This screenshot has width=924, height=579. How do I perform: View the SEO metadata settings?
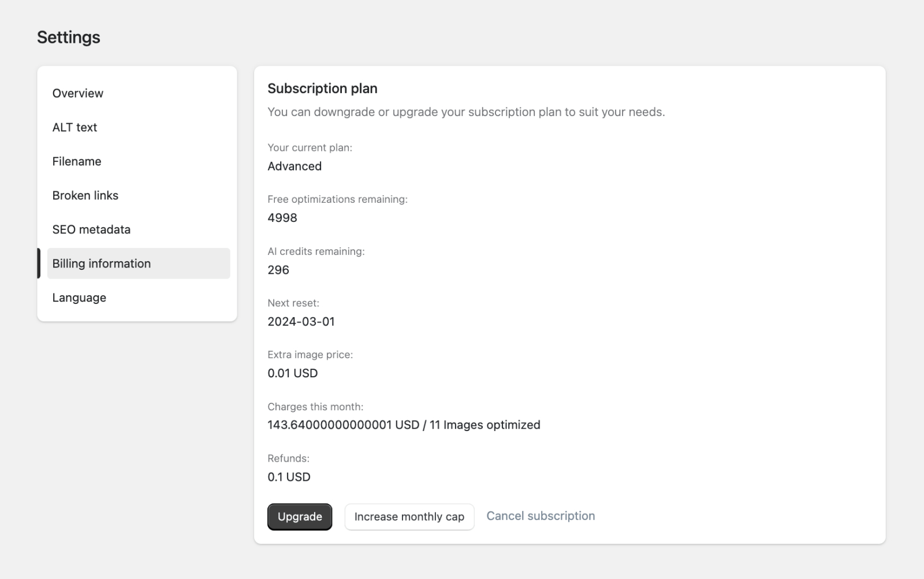click(x=91, y=229)
